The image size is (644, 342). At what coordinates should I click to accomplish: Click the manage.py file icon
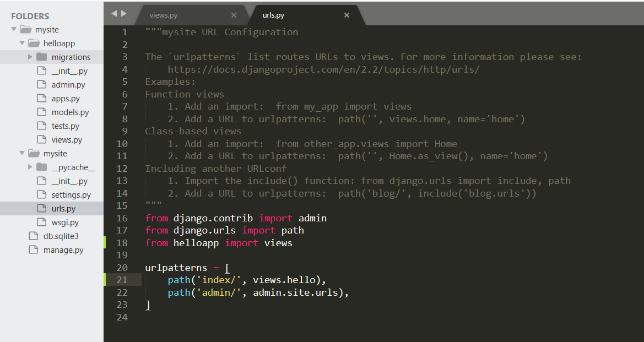coord(33,250)
